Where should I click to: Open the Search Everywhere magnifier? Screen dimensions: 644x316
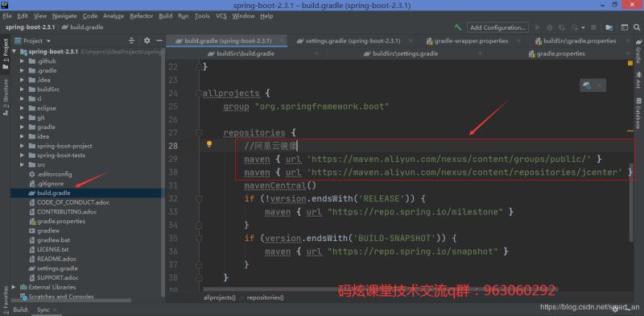coord(638,27)
